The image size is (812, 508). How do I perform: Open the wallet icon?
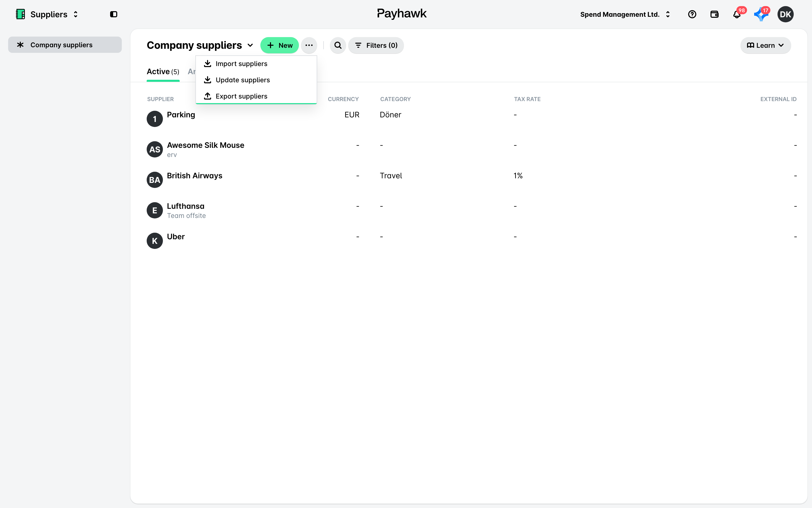(714, 14)
